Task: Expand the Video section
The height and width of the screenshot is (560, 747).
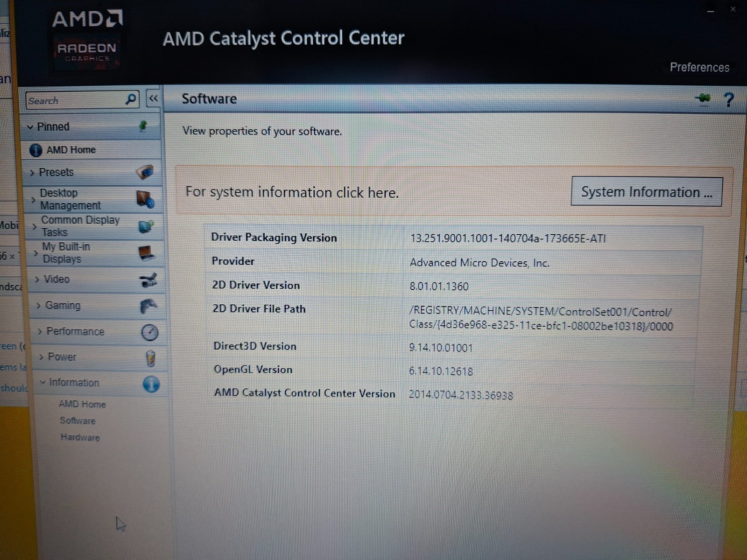Action: click(37, 280)
